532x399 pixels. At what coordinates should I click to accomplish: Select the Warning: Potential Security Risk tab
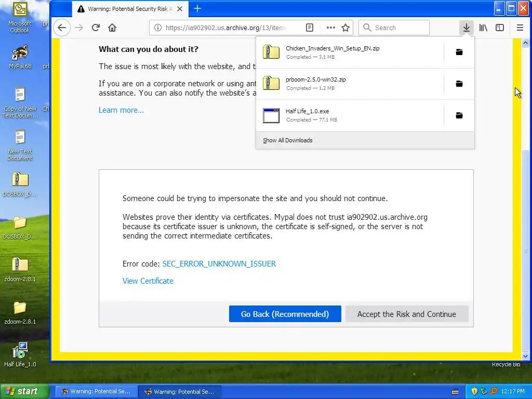tap(129, 9)
